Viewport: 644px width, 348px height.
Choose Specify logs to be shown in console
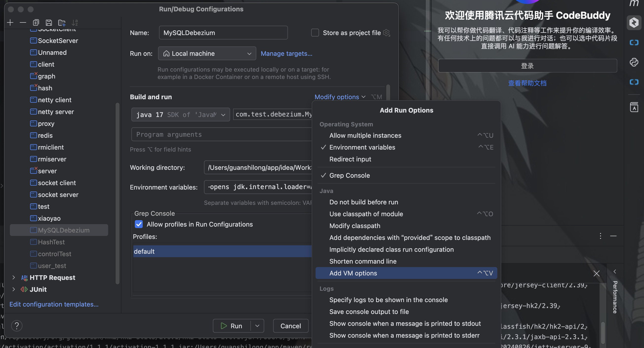[x=406, y=300]
